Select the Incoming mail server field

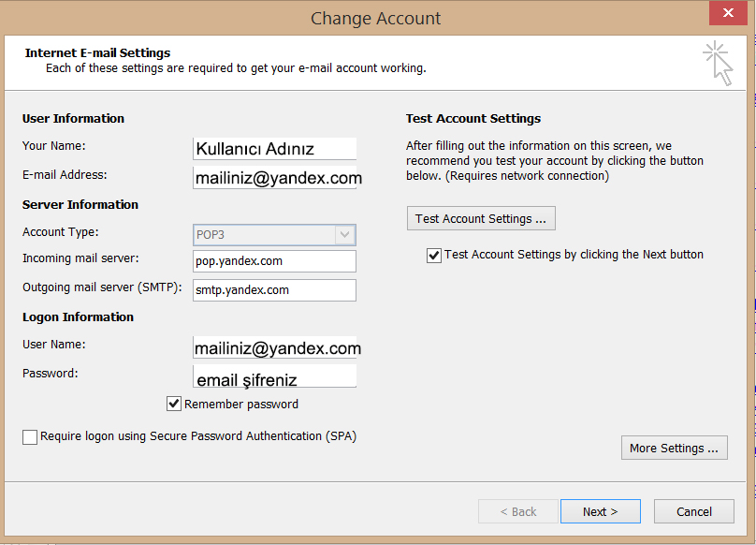click(x=274, y=261)
